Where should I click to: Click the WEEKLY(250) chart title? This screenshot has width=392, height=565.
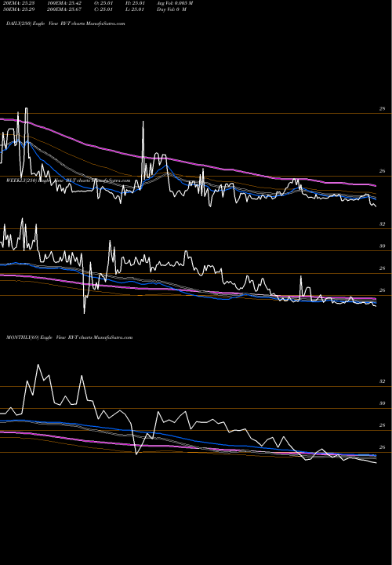(68, 180)
